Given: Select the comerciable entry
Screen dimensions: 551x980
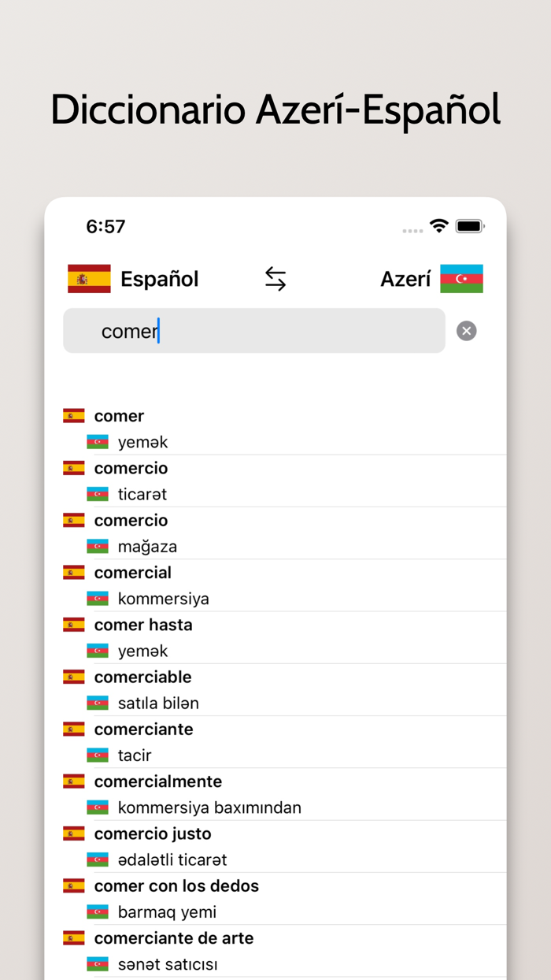Looking at the screenshot, I should tap(142, 677).
